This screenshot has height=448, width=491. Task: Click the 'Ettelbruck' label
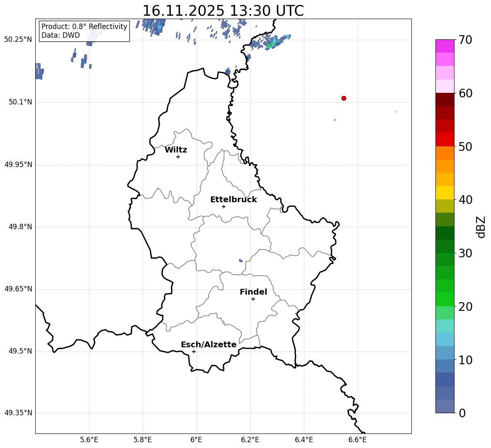(x=233, y=200)
